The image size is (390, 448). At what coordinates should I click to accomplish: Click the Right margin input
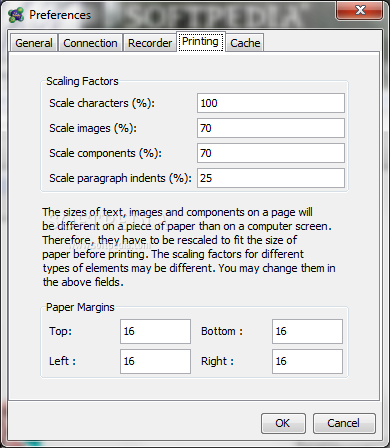[307, 361]
